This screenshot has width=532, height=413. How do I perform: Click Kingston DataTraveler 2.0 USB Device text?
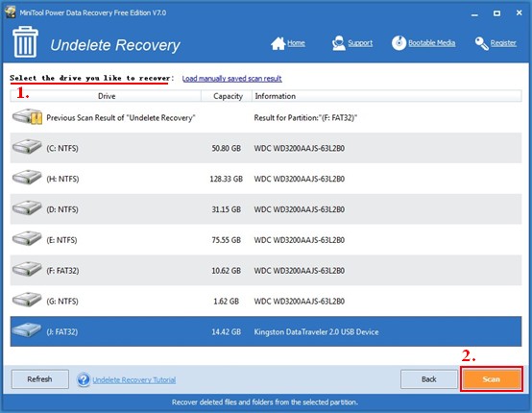click(x=316, y=331)
